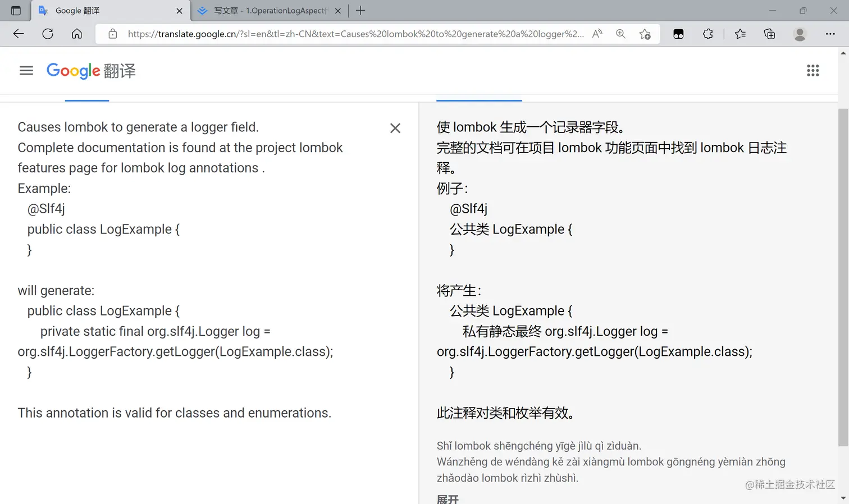
Task: Activate the Read Aloud icon
Action: click(x=597, y=34)
